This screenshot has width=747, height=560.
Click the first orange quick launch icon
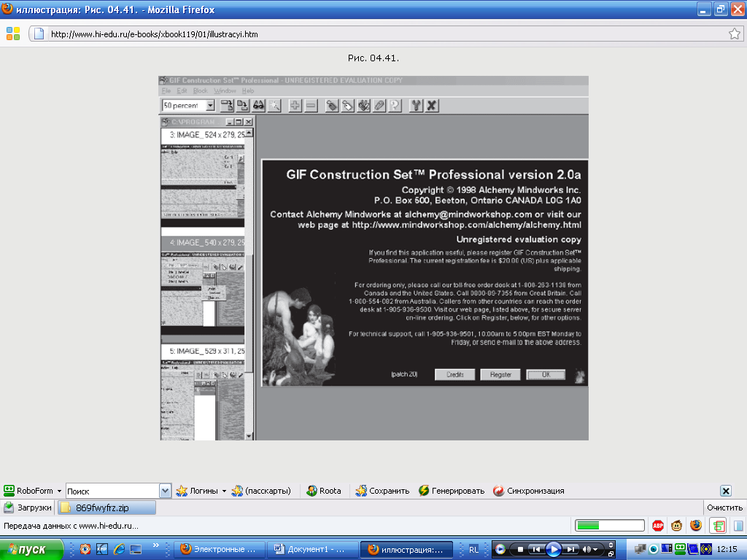pyautogui.click(x=85, y=549)
